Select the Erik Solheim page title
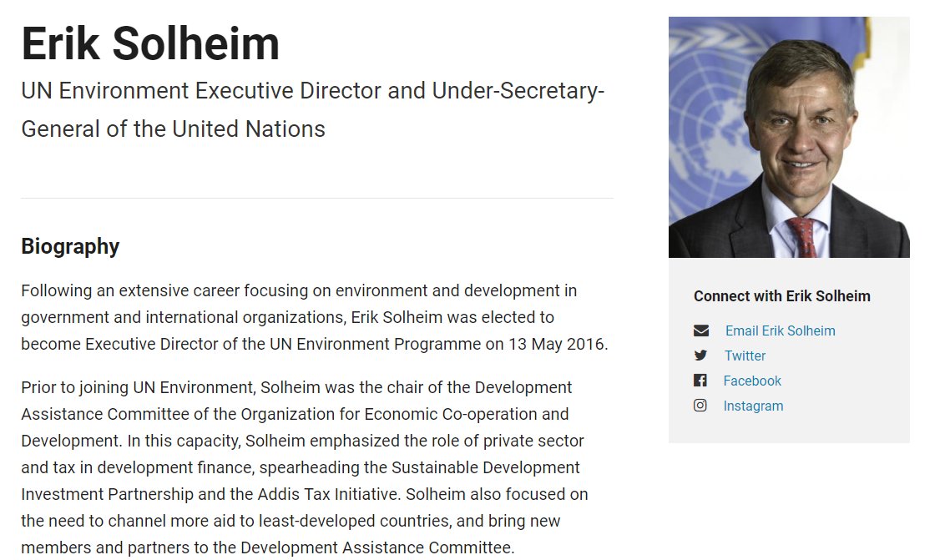Screen dimensions: 950x560 click(150, 43)
